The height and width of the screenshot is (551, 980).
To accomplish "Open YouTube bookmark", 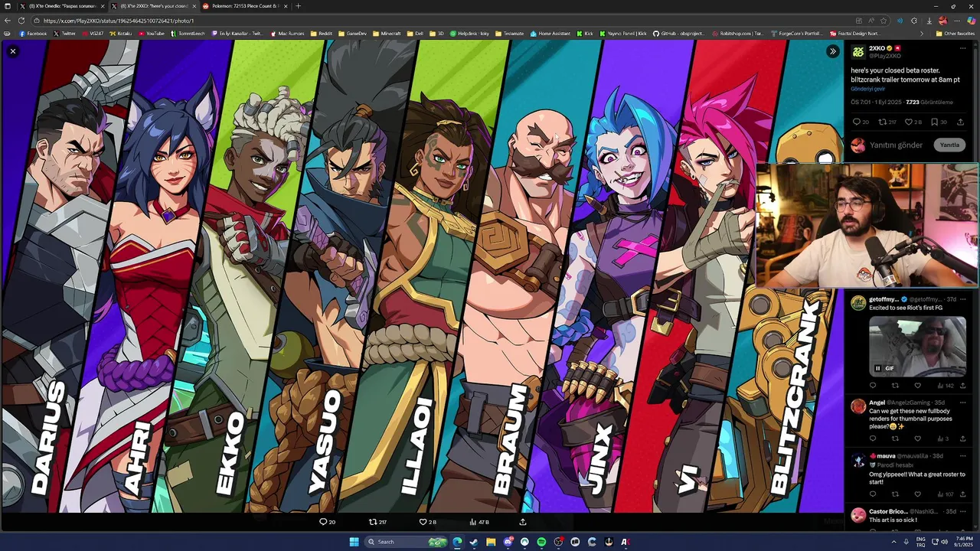I will [x=151, y=34].
